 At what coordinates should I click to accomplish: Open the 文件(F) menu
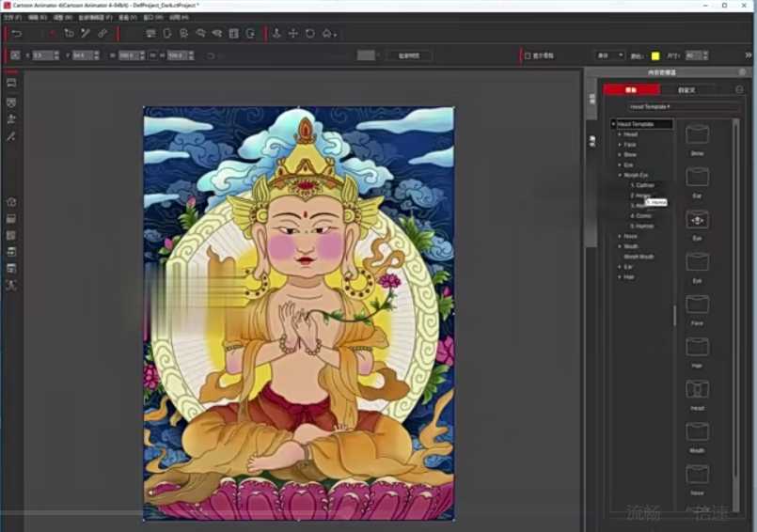(x=12, y=17)
